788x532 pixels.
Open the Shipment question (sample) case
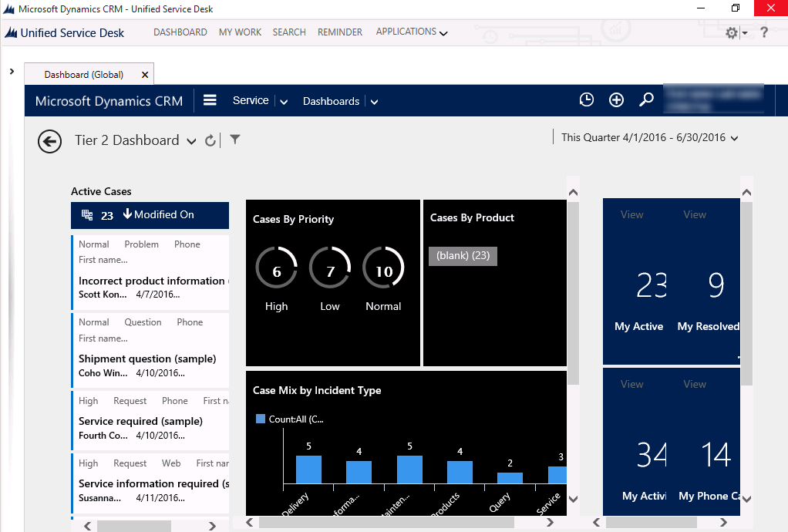[148, 359]
